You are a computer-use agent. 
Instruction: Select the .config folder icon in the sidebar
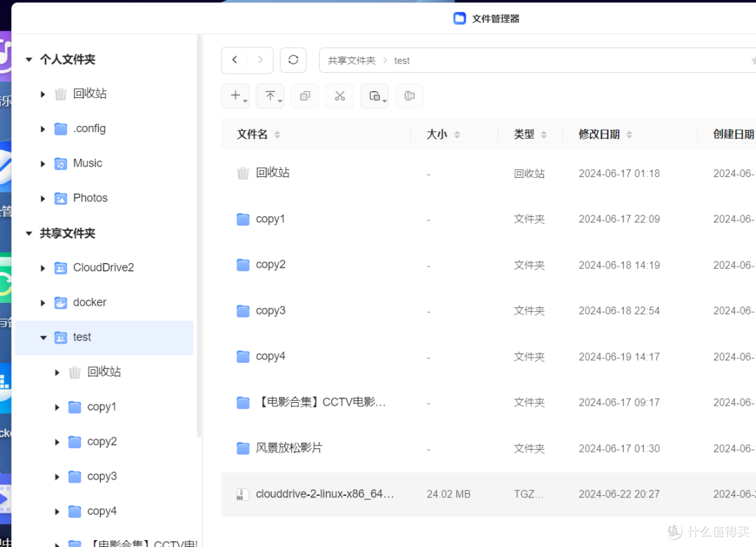60,129
